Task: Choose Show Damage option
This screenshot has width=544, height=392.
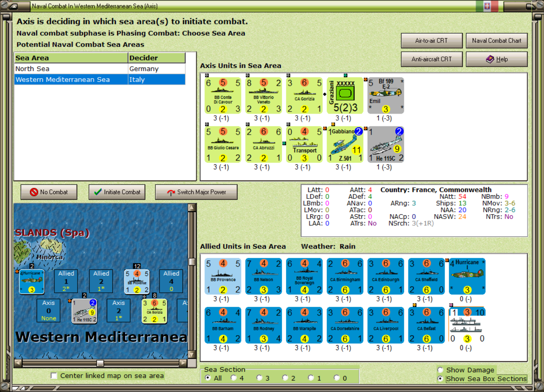Action: pos(441,370)
